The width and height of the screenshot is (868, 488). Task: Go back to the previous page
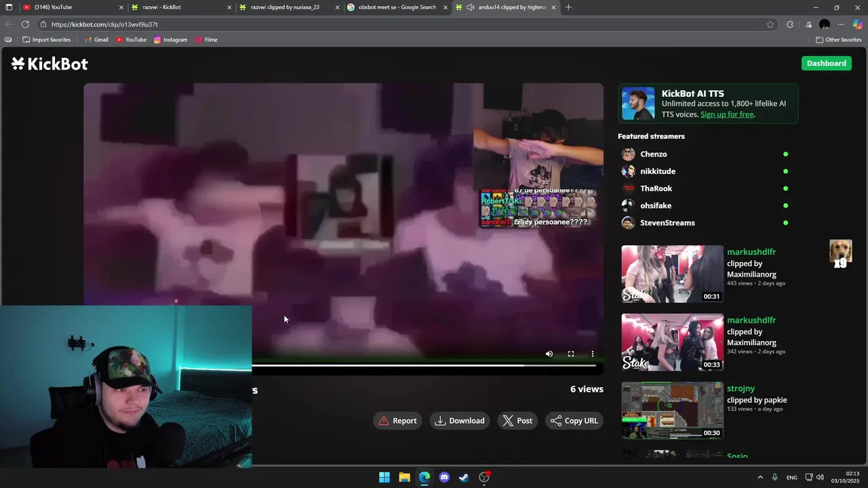tap(9, 24)
